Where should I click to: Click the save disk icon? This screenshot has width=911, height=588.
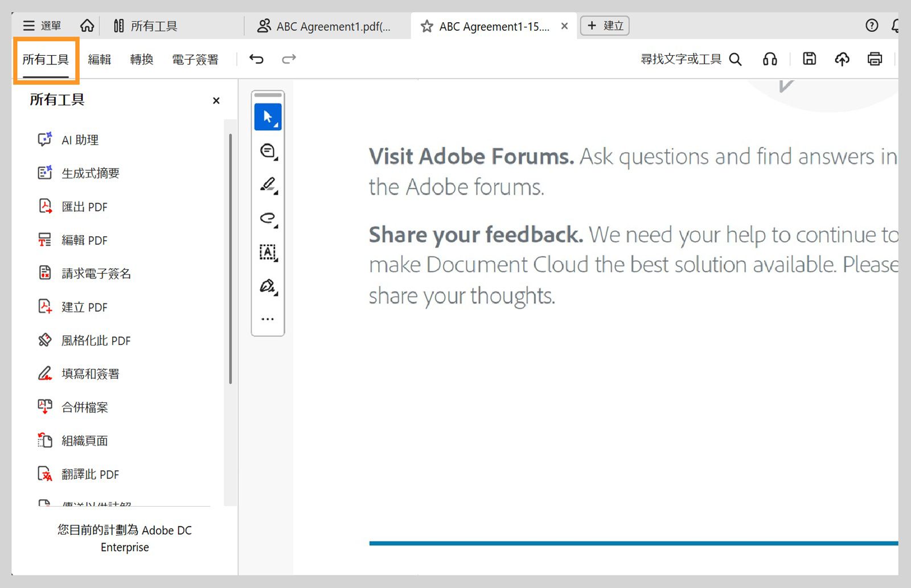tap(809, 59)
